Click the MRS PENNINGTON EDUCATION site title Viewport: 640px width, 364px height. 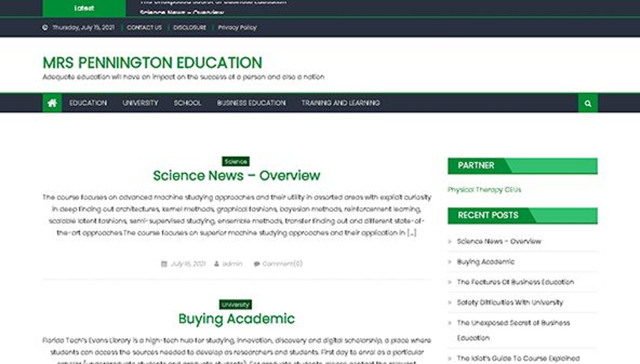pyautogui.click(x=153, y=62)
